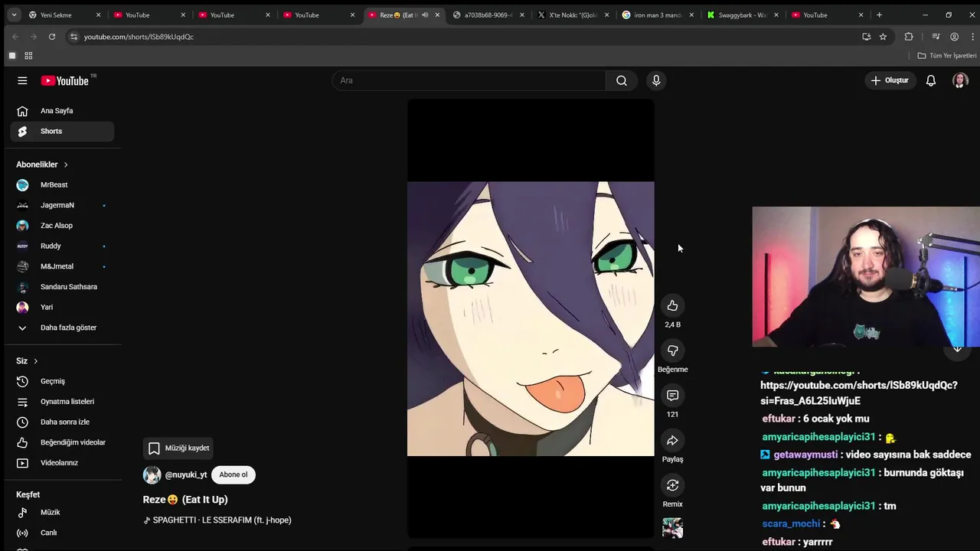Open Sandaru Sathsara subscription channel

pyautogui.click(x=62, y=287)
